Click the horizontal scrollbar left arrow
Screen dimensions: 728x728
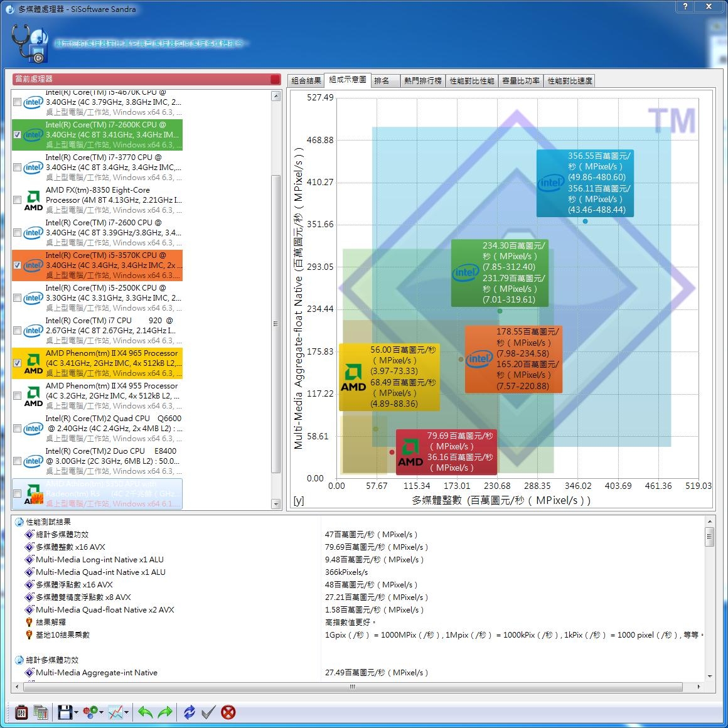coord(17,686)
